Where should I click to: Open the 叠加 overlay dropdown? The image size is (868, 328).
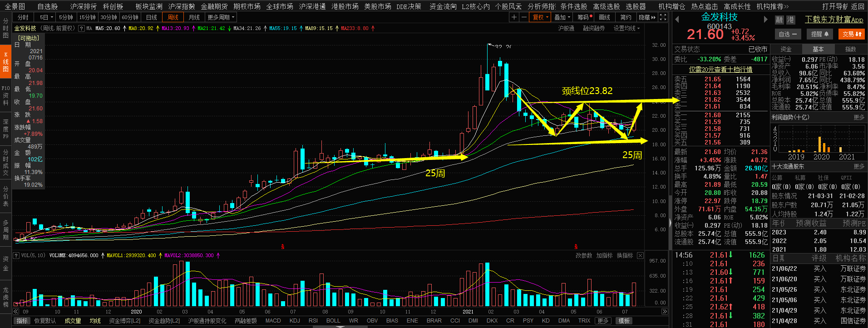click(562, 17)
